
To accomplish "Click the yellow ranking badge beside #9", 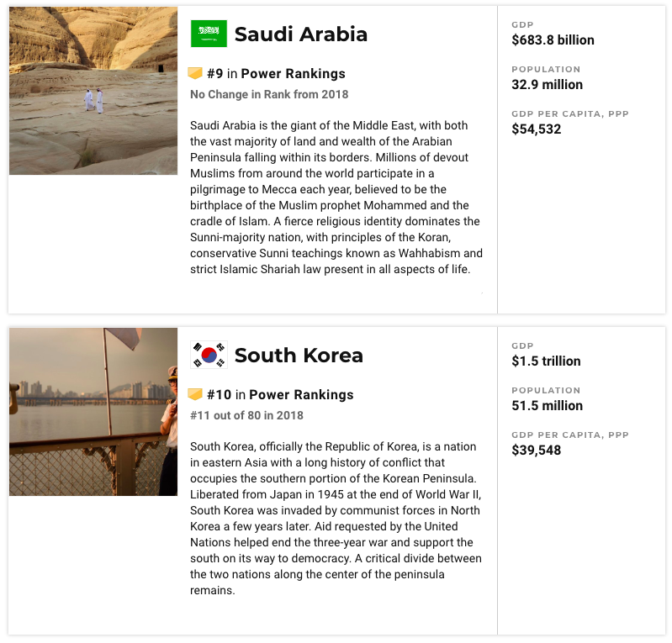I will tap(195, 73).
